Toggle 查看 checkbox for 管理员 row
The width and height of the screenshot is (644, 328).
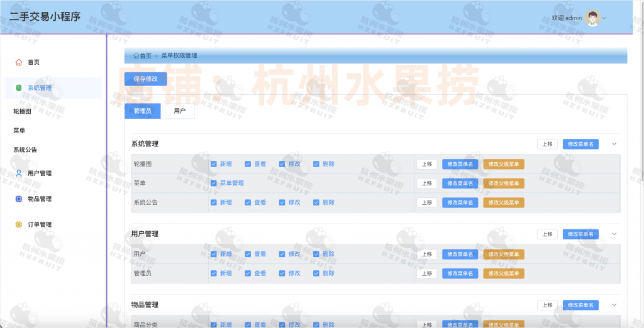(248, 273)
